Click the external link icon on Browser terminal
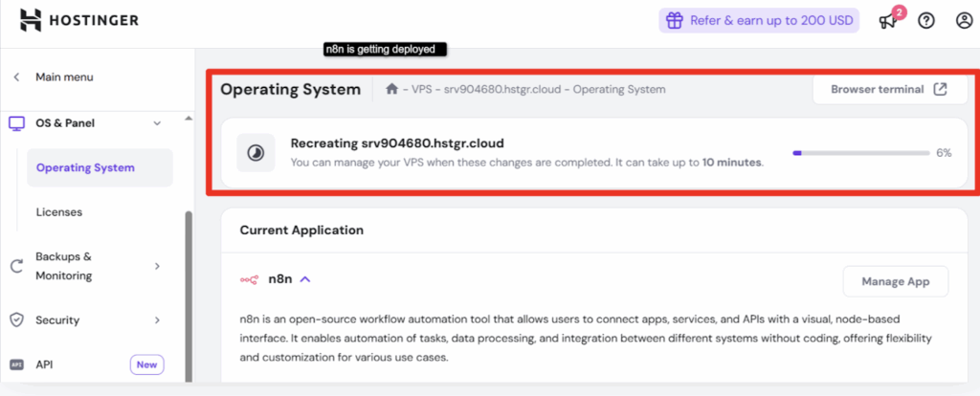980x396 pixels. click(x=940, y=89)
